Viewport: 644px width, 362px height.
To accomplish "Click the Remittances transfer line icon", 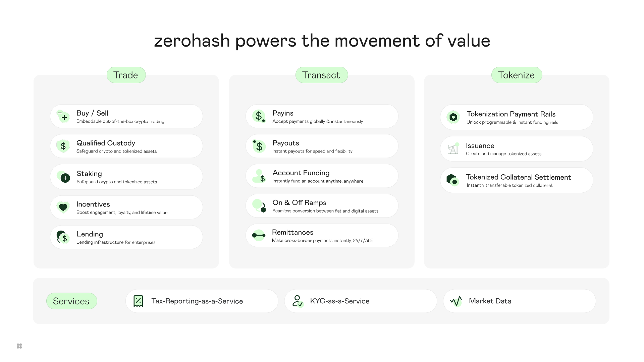I will (259, 235).
